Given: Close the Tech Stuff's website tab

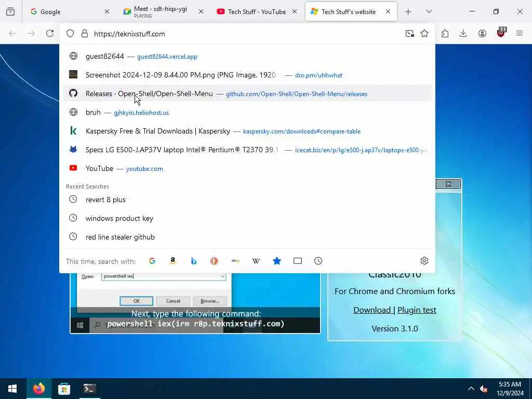Looking at the screenshot, I should click(388, 11).
